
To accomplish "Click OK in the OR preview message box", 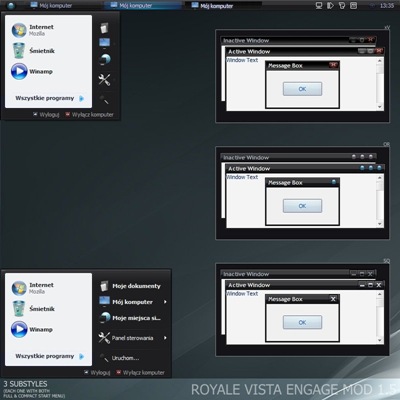I will (x=302, y=206).
